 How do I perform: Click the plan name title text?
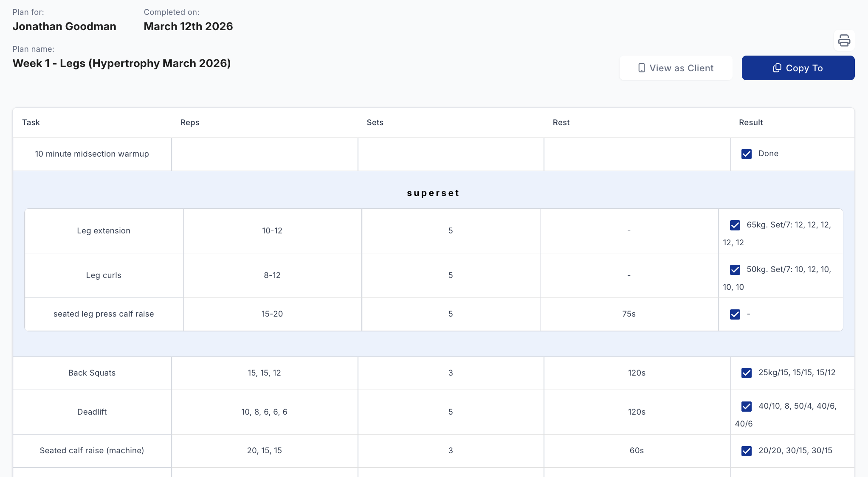[x=121, y=63]
